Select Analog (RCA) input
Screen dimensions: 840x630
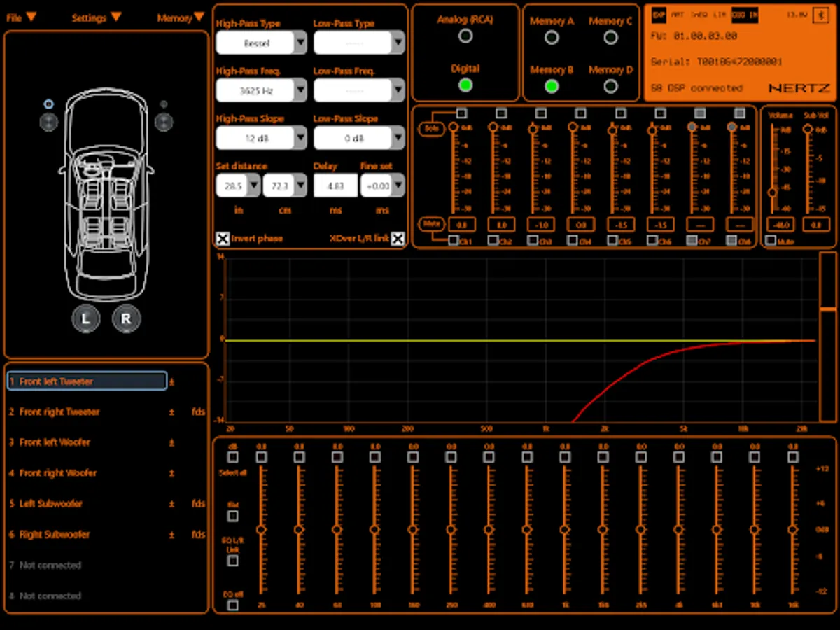(x=465, y=36)
